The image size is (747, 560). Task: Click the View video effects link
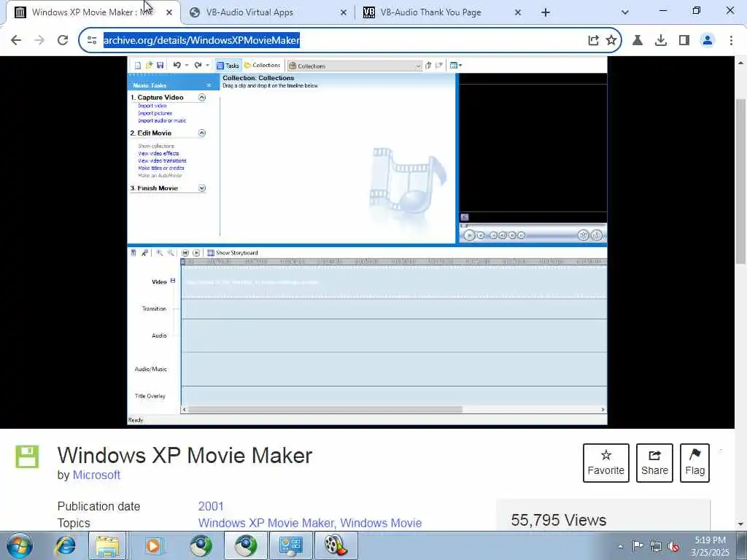pos(158,153)
